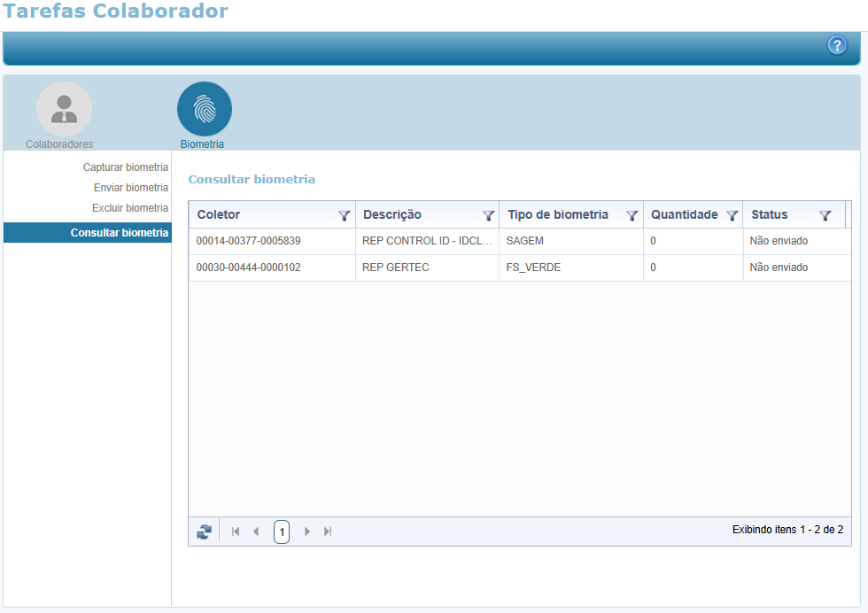Click Não enviado status in REP GERTEC row
Viewport: 868px width, 613px height.
(797, 268)
